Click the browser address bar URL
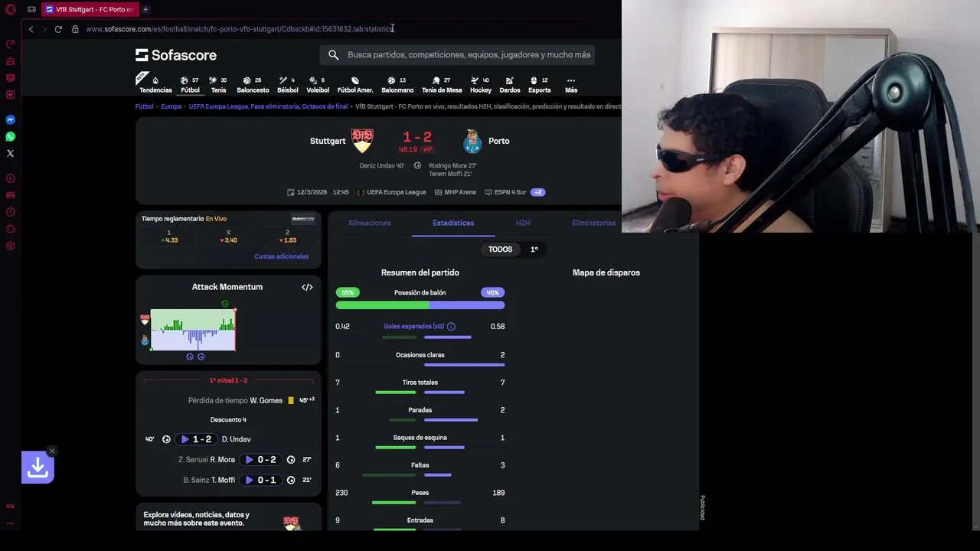Image resolution: width=980 pixels, height=551 pixels. tap(239, 29)
